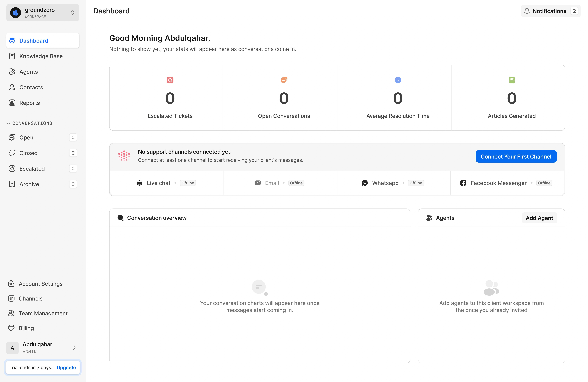Click the Add Agent button
Screen dimensions: 588x382
click(x=539, y=218)
